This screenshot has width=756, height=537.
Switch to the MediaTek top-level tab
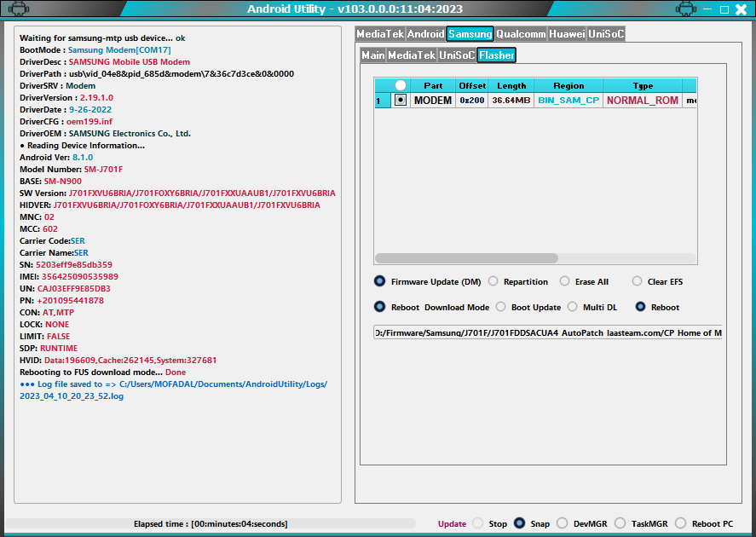click(380, 34)
